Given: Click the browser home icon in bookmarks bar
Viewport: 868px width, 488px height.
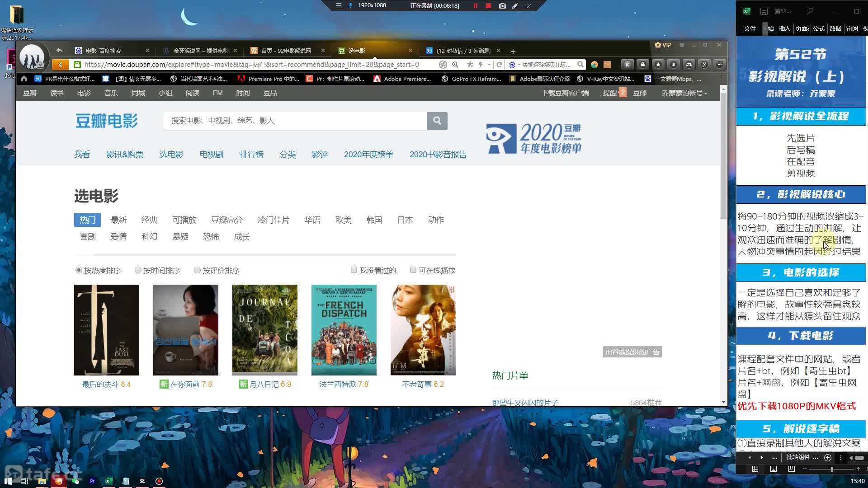Looking at the screenshot, I should pyautogui.click(x=24, y=79).
